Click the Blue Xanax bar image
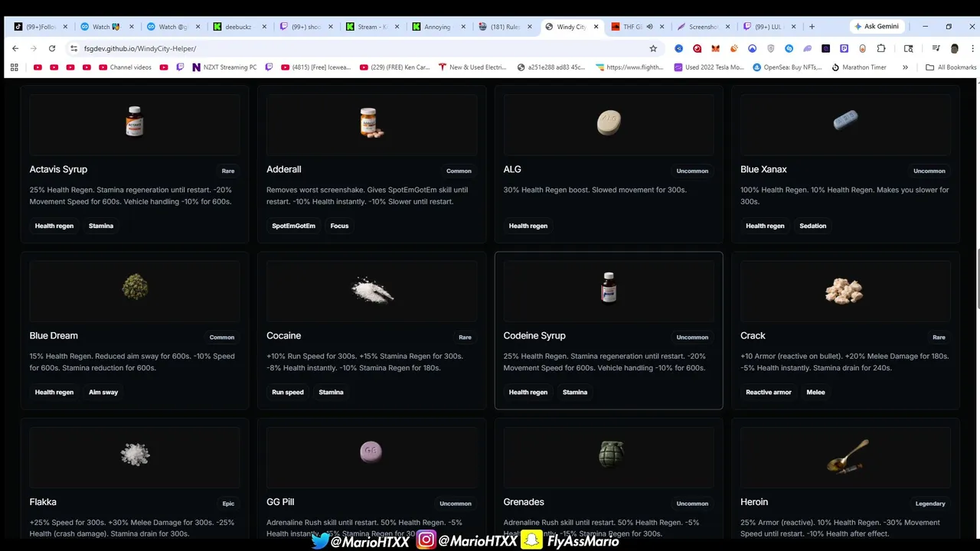The width and height of the screenshot is (980, 551). [845, 120]
